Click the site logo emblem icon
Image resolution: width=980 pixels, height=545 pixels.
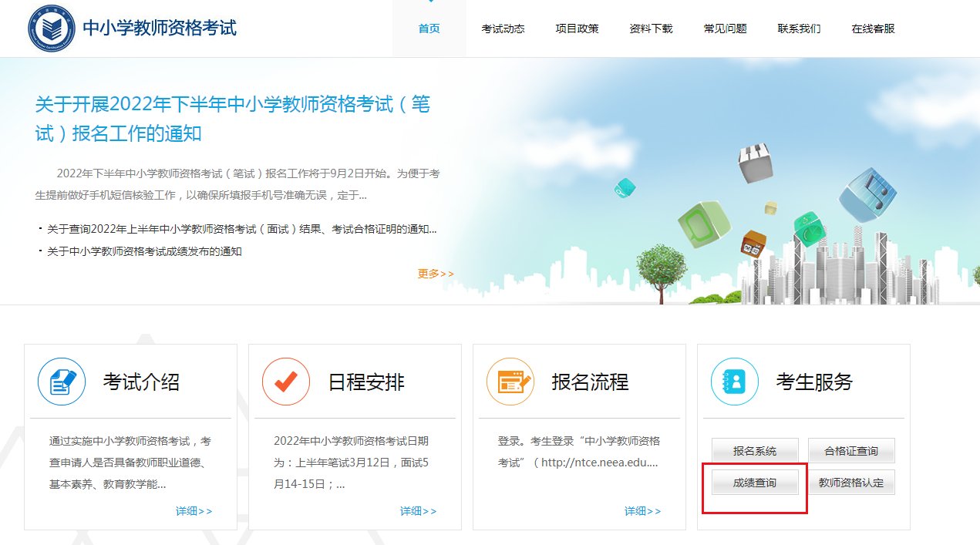click(51, 29)
